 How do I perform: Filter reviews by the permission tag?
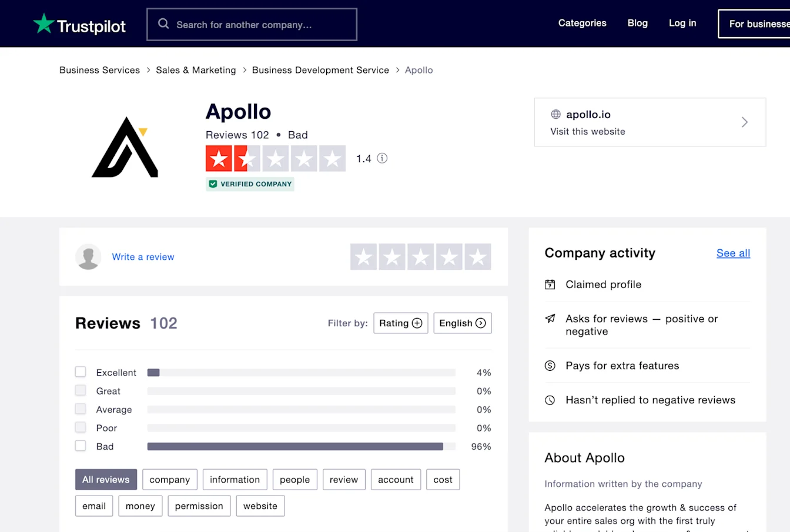coord(199,506)
